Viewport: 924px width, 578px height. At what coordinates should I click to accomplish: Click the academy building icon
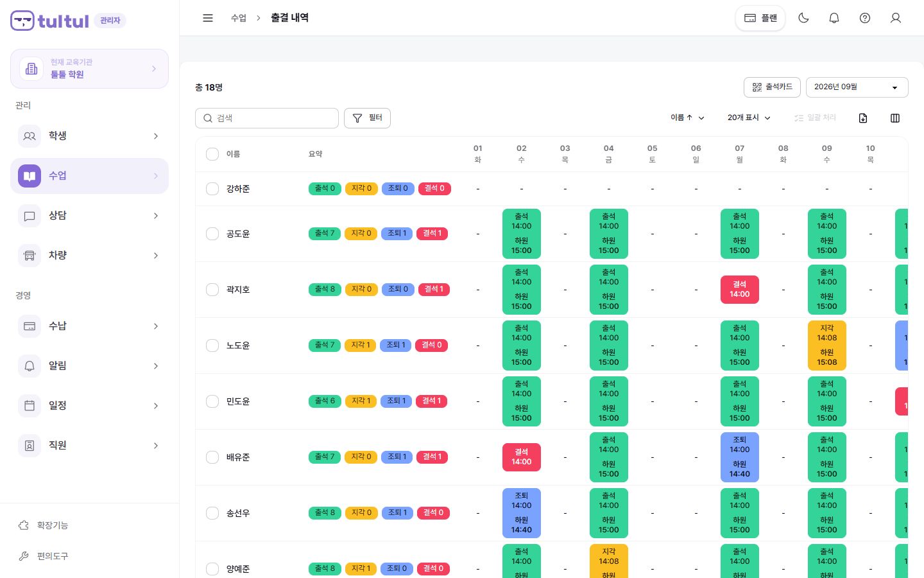(x=31, y=69)
